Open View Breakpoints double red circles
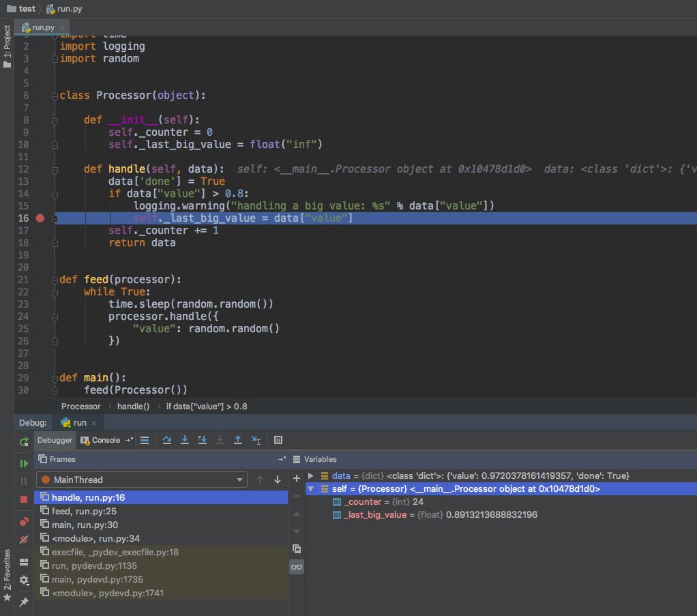 24,522
